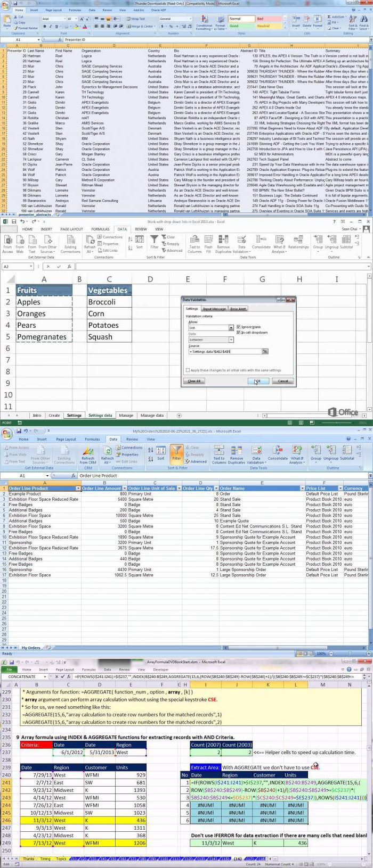Click Refresh All in drop-down lists window

[x=90, y=243]
